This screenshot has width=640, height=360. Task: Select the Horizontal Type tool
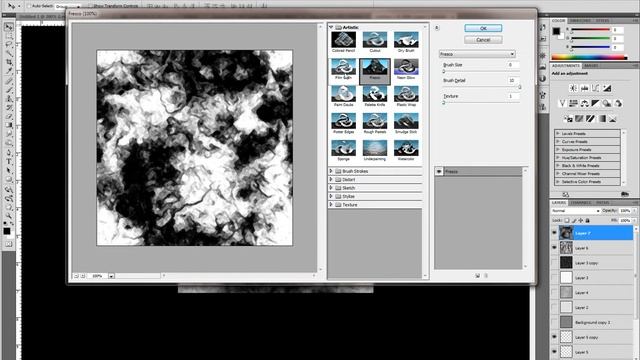pos(8,162)
